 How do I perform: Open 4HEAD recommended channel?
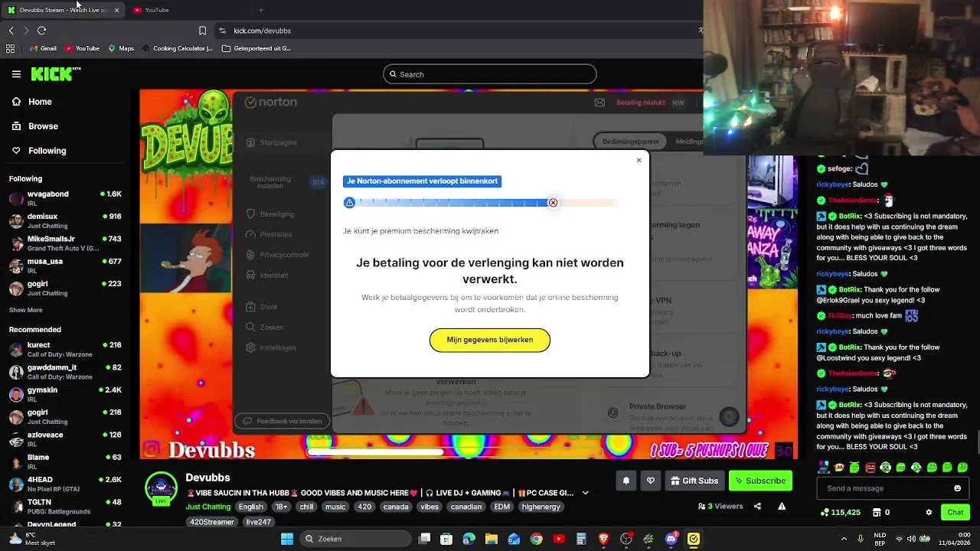pyautogui.click(x=65, y=484)
